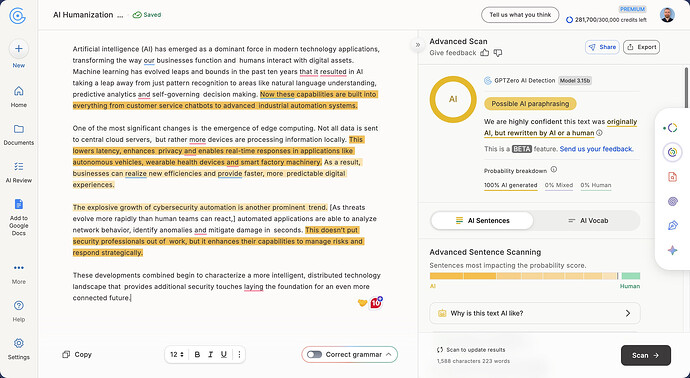The height and width of the screenshot is (378, 690).
Task: Click thumbs down feedback icon
Action: (x=498, y=53)
